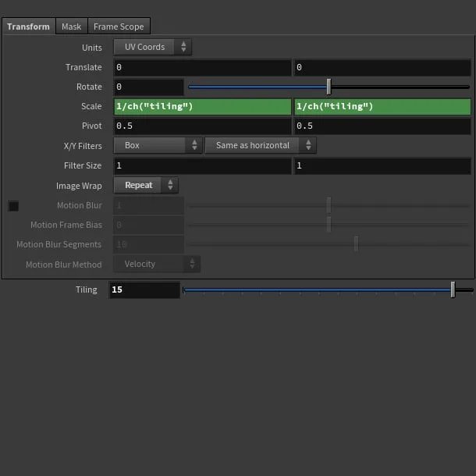Open the Units dropdown showing UV Coords
Screen dimensions: 476x476
152,47
